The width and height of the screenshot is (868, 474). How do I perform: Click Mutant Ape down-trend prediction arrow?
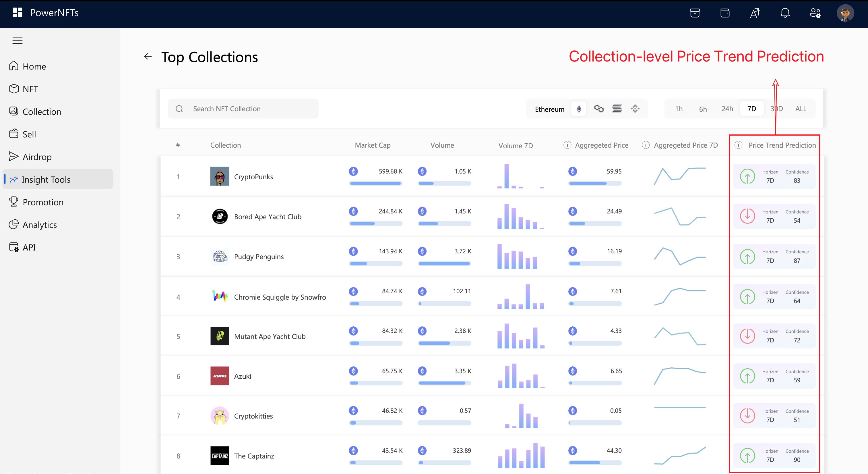pyautogui.click(x=747, y=336)
